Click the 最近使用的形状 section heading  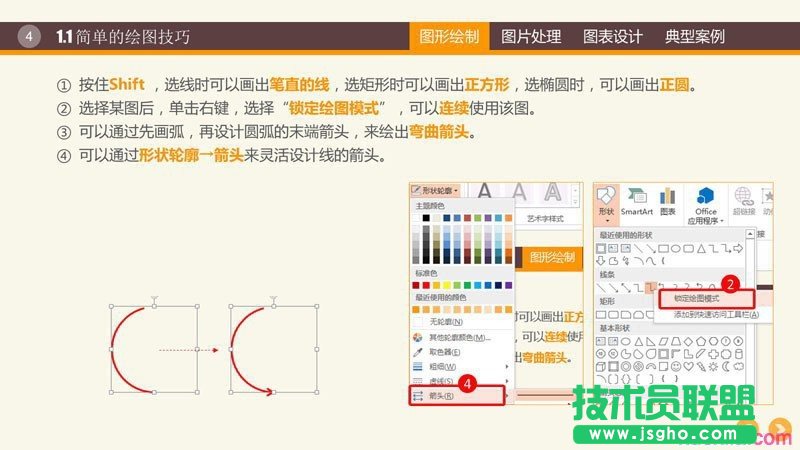pyautogui.click(x=626, y=235)
